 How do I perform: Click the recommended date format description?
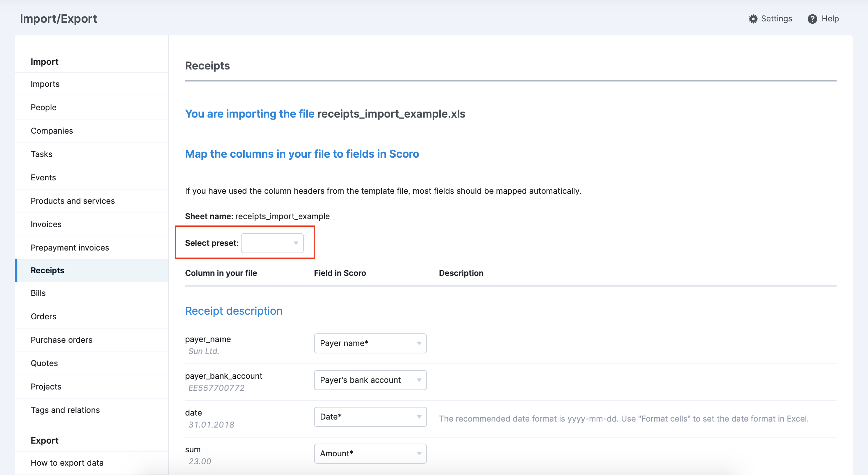pos(624,419)
